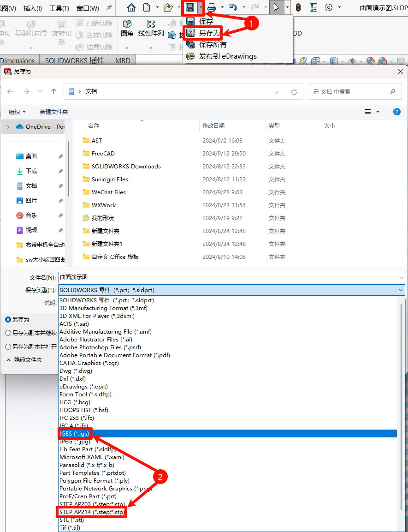Open the 桌面 quick access location
408x532 pixels.
(x=27, y=156)
